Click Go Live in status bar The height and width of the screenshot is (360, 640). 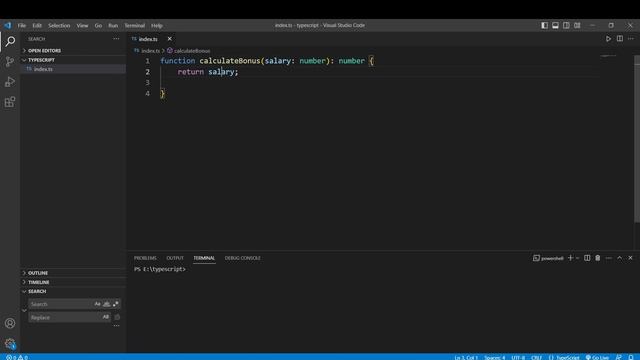tap(598, 357)
